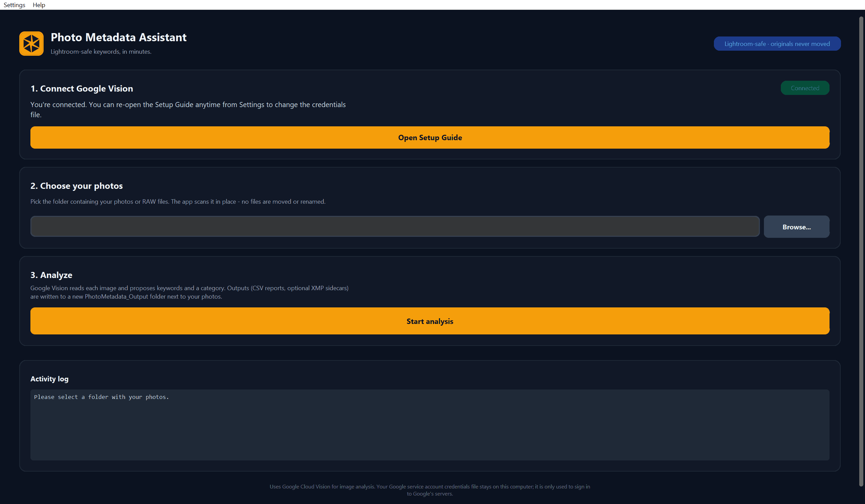865x504 pixels.
Task: Click the '2. Choose your photos' heading
Action: coord(76,185)
